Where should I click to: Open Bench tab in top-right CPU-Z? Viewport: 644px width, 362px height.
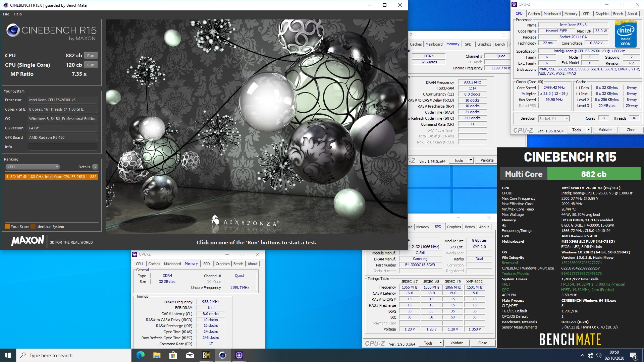618,14
